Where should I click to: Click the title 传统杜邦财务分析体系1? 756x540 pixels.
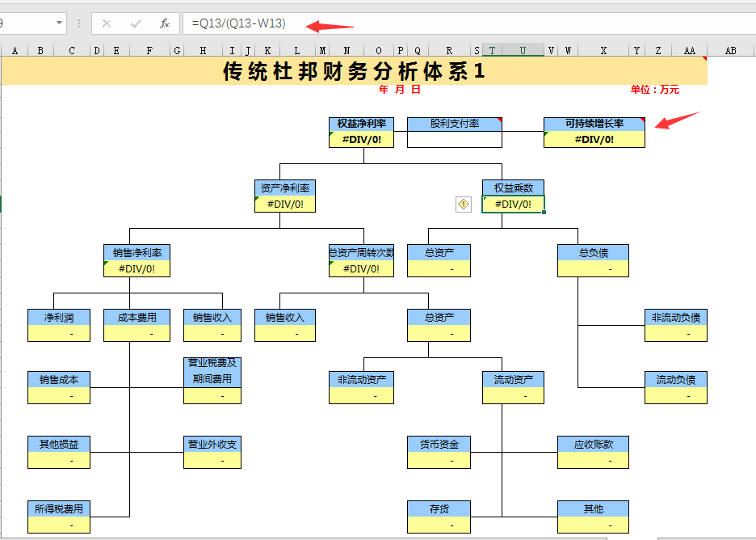tap(354, 71)
